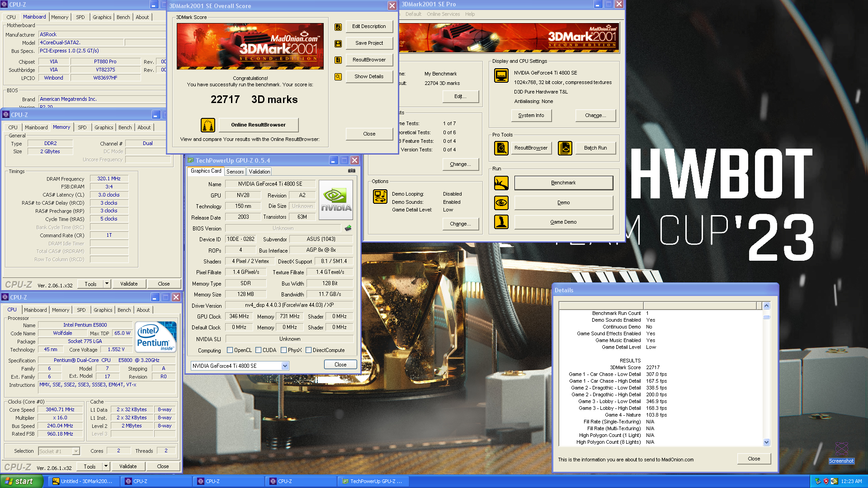This screenshot has width=868, height=488.
Task: Click the Game Demo button
Action: (x=563, y=222)
